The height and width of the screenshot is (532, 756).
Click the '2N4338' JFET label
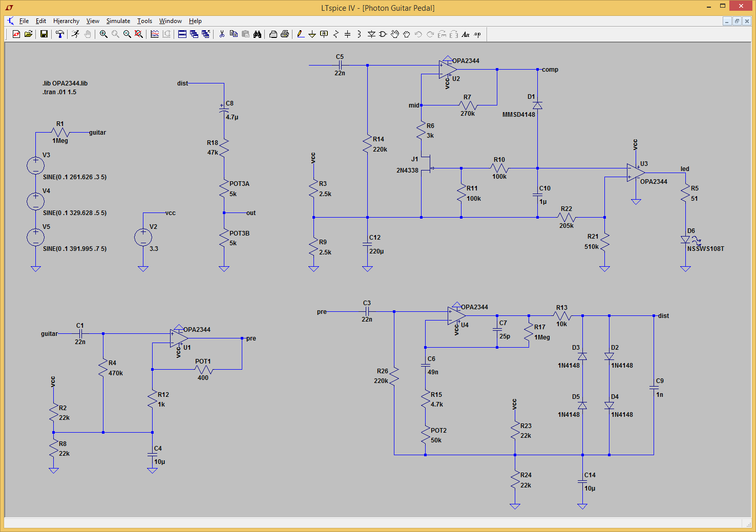(407, 171)
